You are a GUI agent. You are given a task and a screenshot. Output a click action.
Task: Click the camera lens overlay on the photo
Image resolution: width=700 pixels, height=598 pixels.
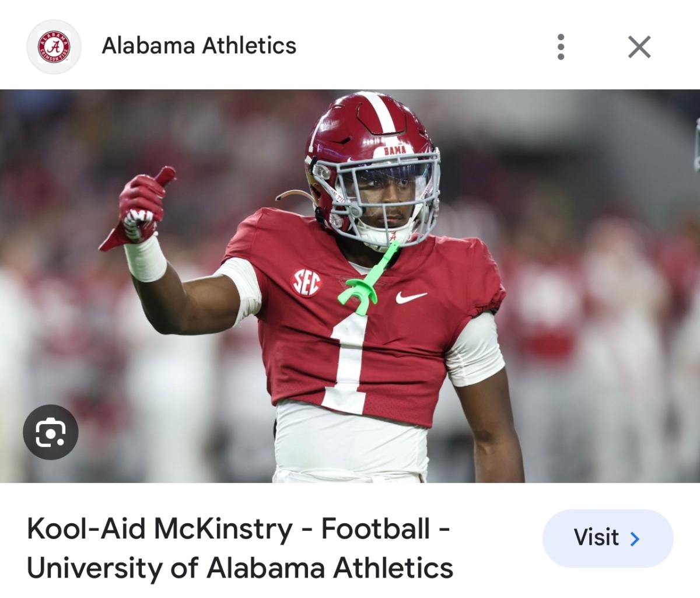pyautogui.click(x=50, y=432)
